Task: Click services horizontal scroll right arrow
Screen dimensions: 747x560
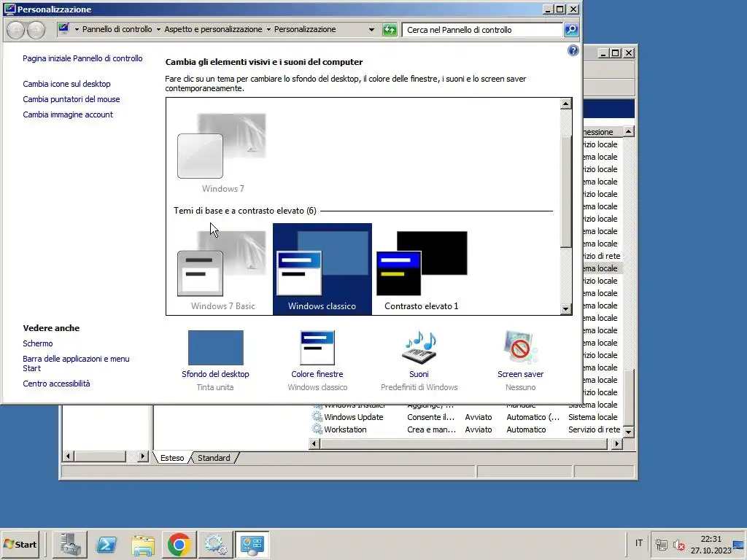Action: (617, 444)
